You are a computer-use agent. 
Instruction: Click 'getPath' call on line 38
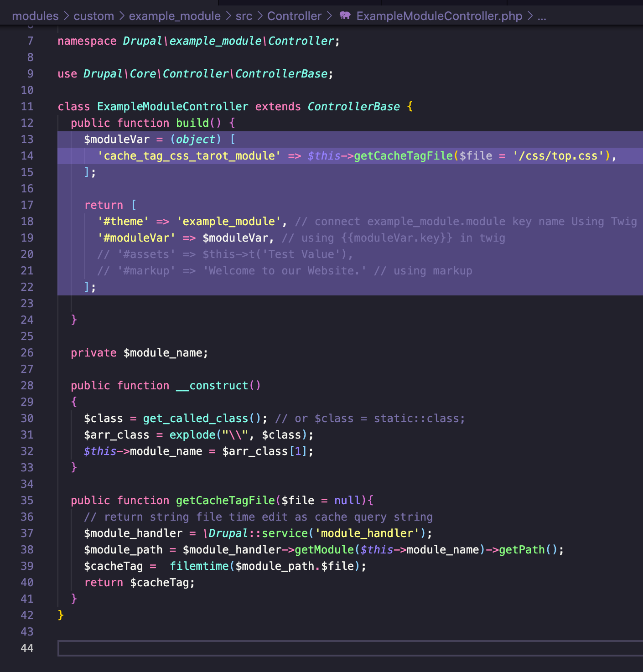pos(522,550)
